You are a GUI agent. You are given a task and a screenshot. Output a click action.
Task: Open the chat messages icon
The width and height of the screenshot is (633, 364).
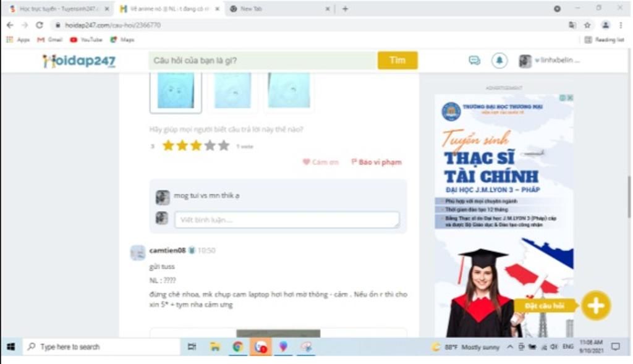pos(474,61)
